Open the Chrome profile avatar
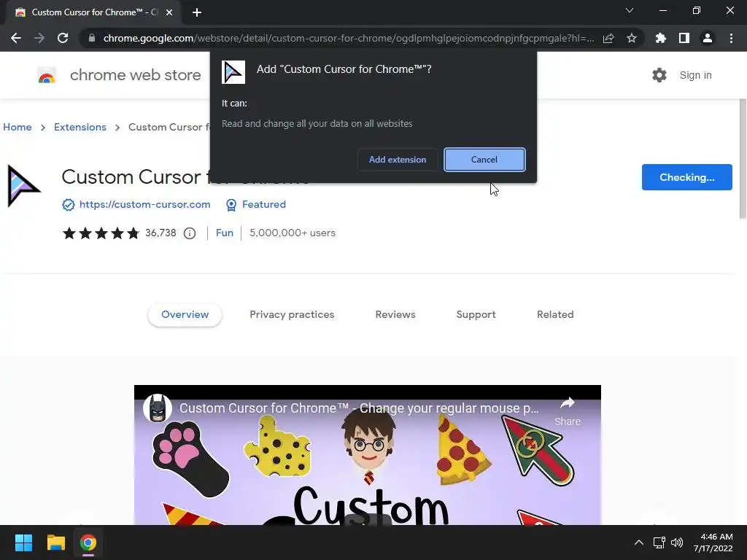This screenshot has height=560, width=747. pyautogui.click(x=708, y=38)
